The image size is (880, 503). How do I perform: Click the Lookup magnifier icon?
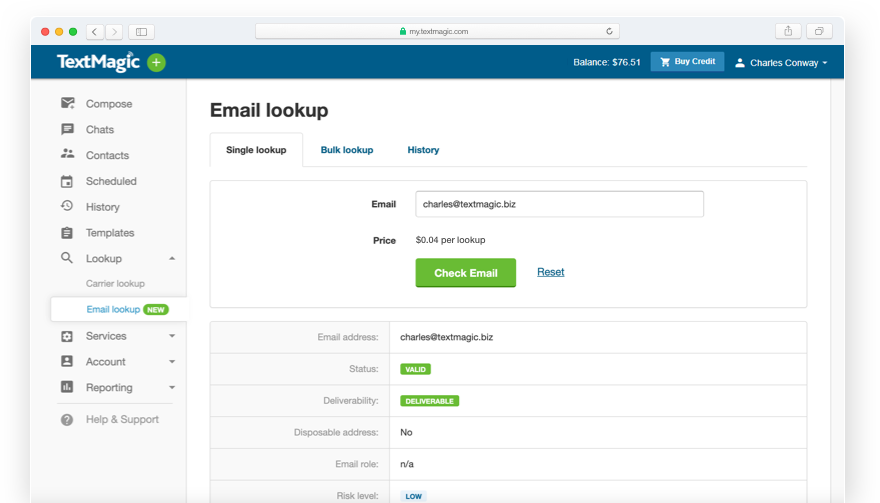pyautogui.click(x=67, y=258)
